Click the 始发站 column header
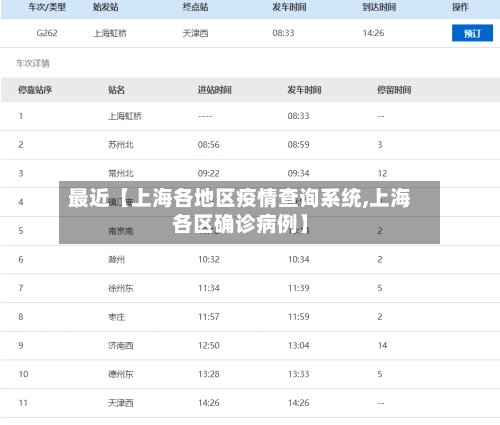This screenshot has height=425, width=500. pyautogui.click(x=106, y=7)
